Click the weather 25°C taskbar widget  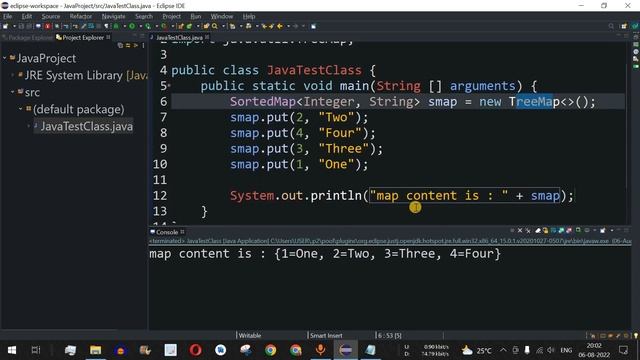(476, 350)
